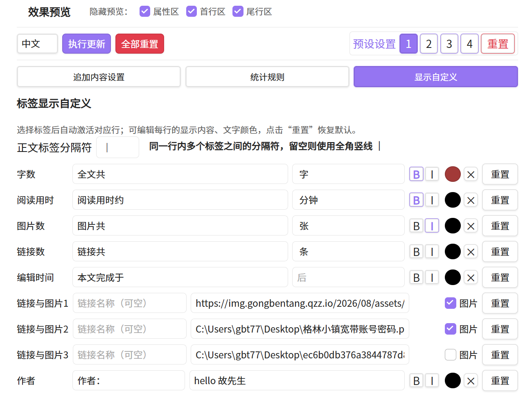Image resolution: width=532 pixels, height=403 pixels.
Task: Open black color swatch for 阅读用时
Action: [x=453, y=200]
